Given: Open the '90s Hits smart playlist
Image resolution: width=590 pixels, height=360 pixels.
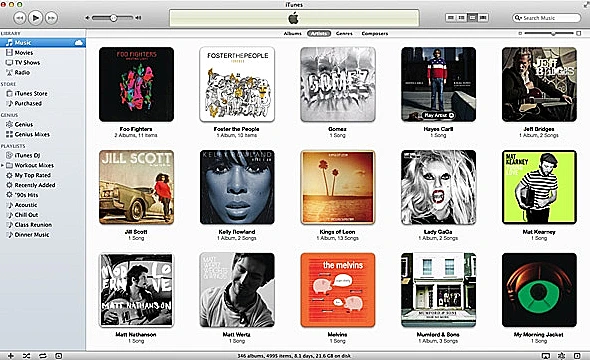Looking at the screenshot, I should [x=26, y=195].
